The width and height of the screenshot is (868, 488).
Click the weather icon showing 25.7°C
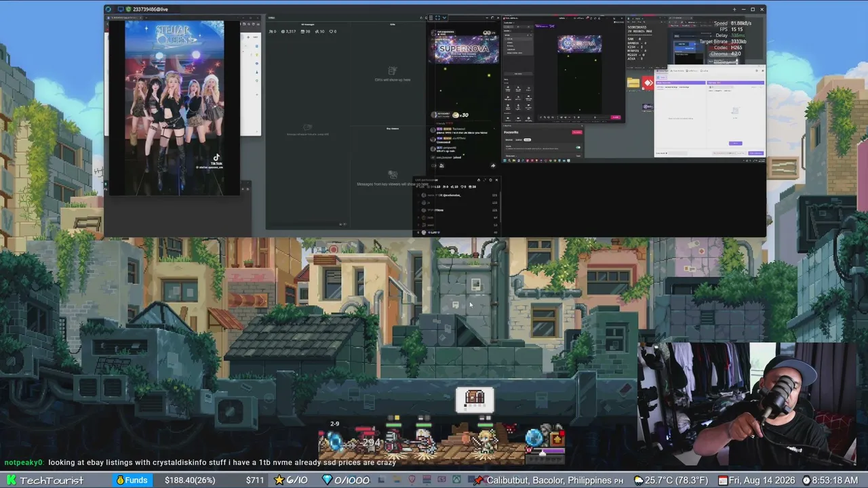pyautogui.click(x=638, y=480)
